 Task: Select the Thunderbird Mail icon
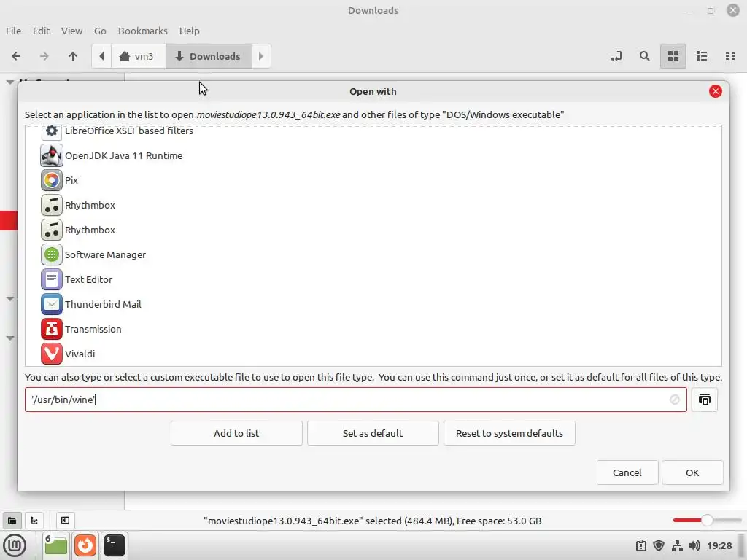tap(52, 304)
